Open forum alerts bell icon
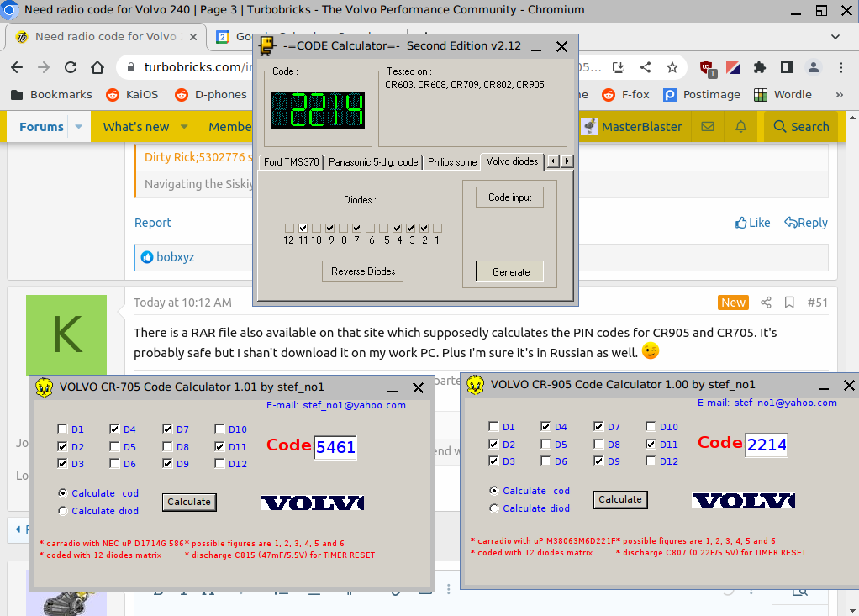The width and height of the screenshot is (859, 616). (740, 127)
